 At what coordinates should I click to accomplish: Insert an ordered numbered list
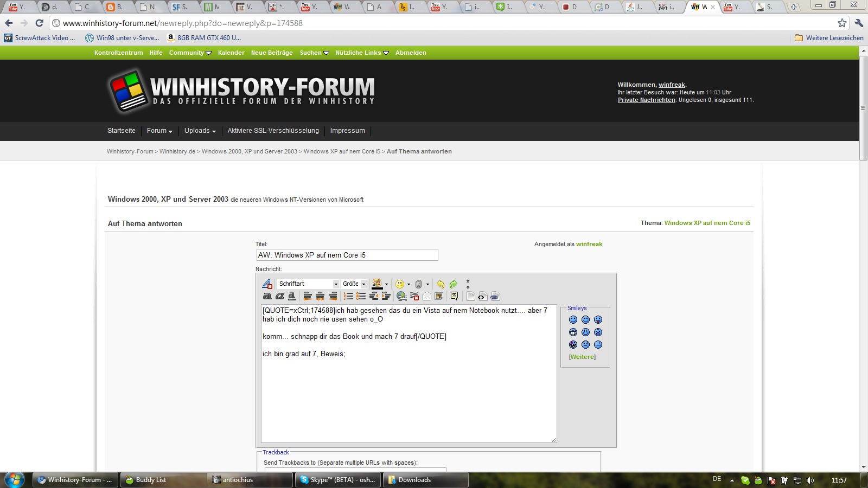(348, 296)
